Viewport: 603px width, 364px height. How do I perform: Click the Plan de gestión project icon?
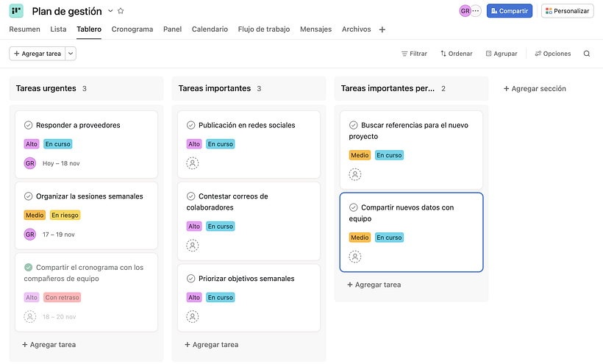coord(16,11)
